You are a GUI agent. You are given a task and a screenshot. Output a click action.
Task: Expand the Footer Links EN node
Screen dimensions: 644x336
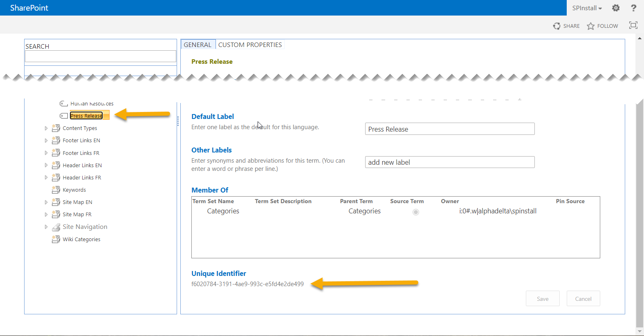(x=46, y=141)
